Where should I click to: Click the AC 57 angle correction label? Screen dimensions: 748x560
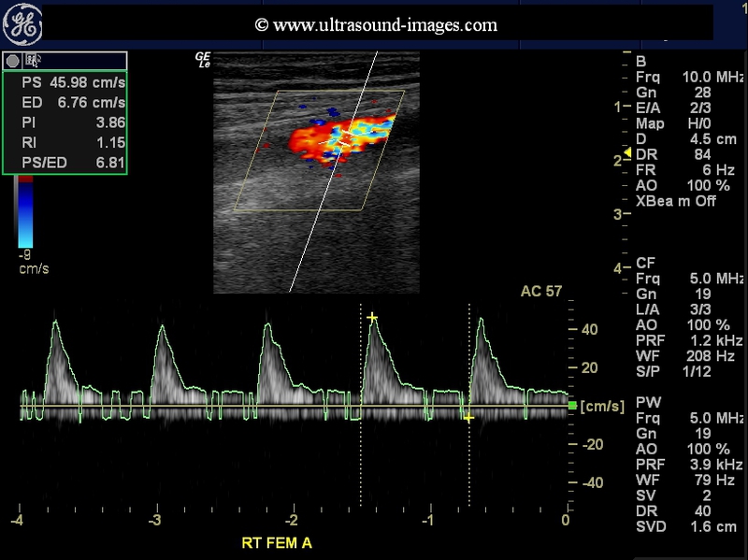pos(541,292)
